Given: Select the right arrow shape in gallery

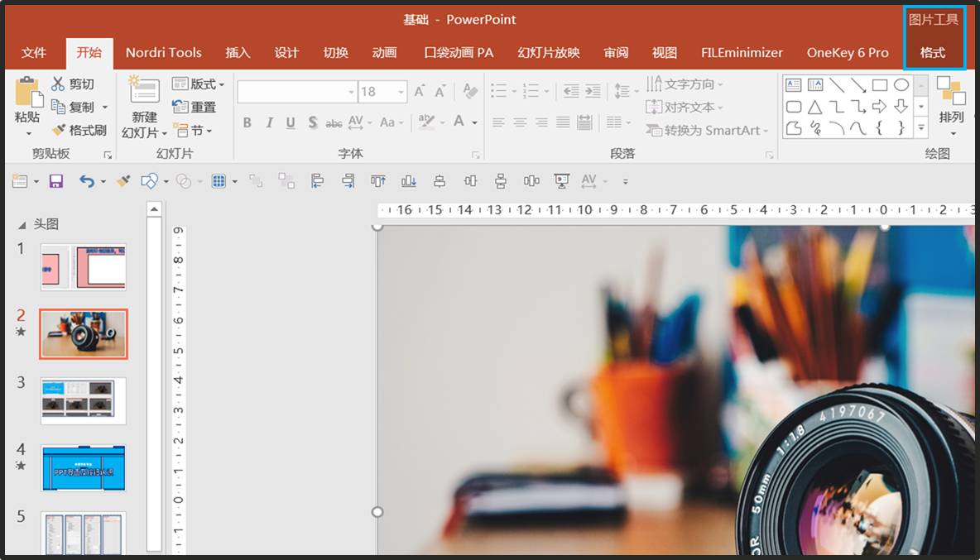Looking at the screenshot, I should point(879,107).
